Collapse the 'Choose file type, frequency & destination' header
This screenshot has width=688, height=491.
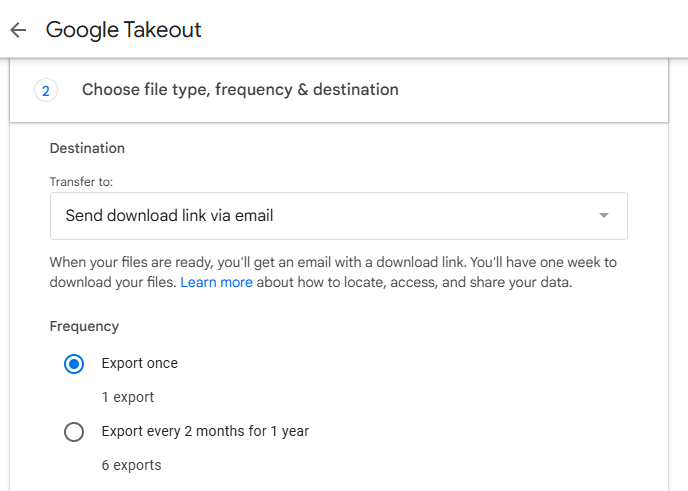(240, 90)
